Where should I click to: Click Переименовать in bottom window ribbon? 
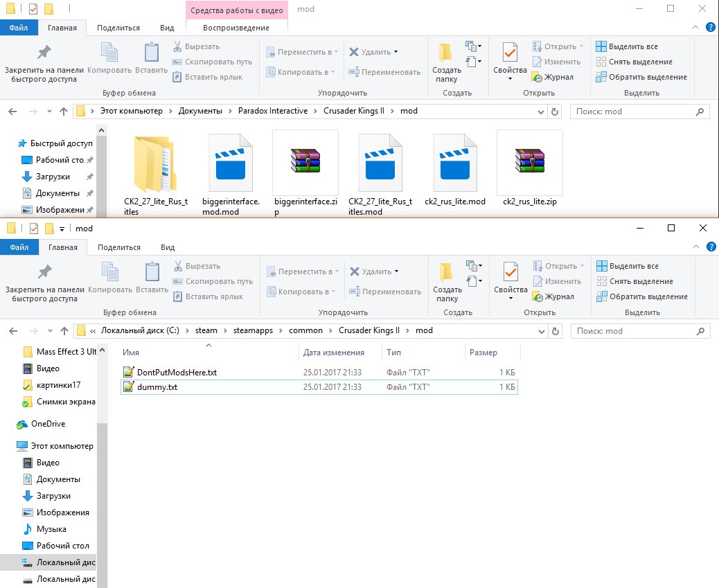point(385,292)
